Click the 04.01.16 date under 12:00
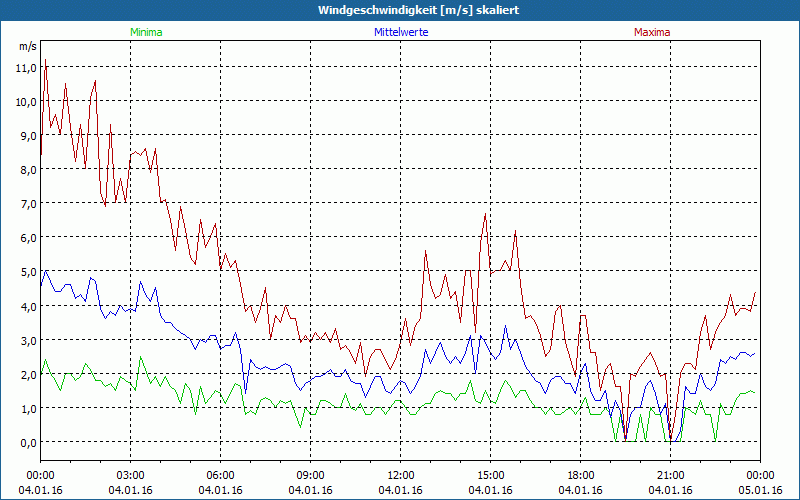 [401, 490]
